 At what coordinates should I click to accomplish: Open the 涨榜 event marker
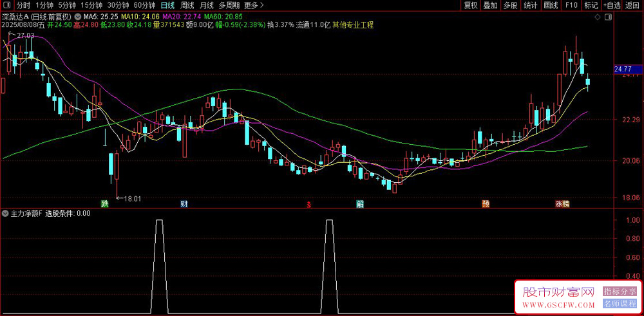pyautogui.click(x=562, y=203)
